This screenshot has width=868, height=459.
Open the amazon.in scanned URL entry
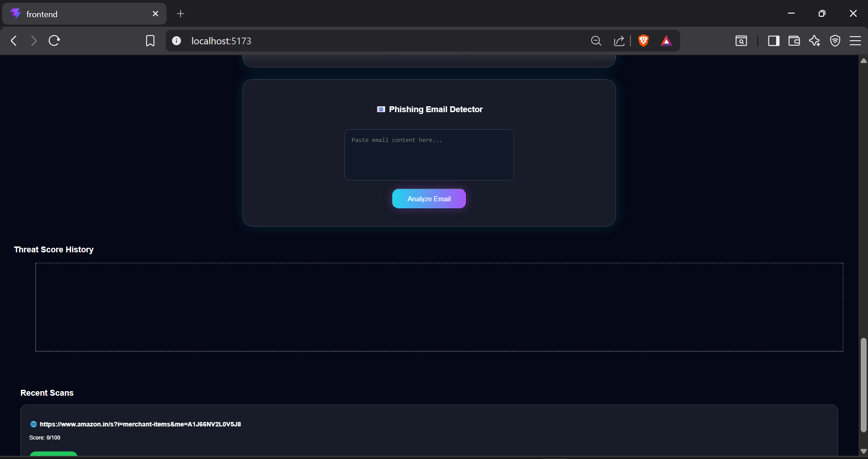[x=140, y=424]
